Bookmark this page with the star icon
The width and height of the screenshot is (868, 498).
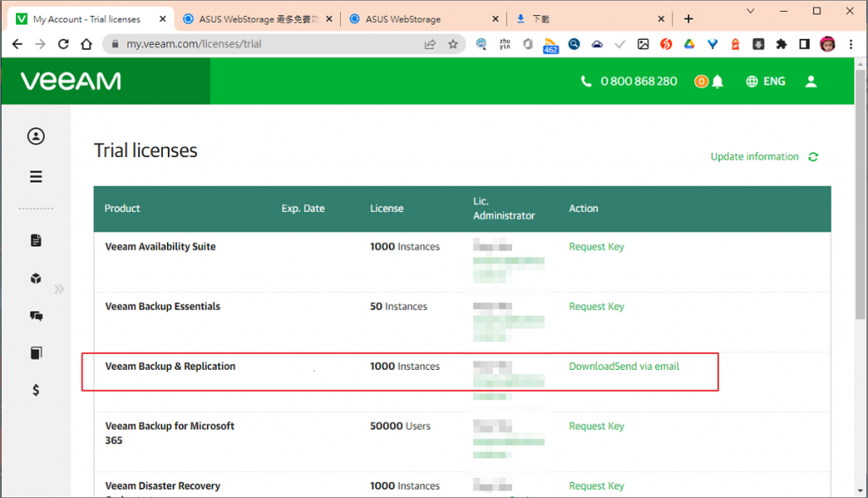[453, 44]
